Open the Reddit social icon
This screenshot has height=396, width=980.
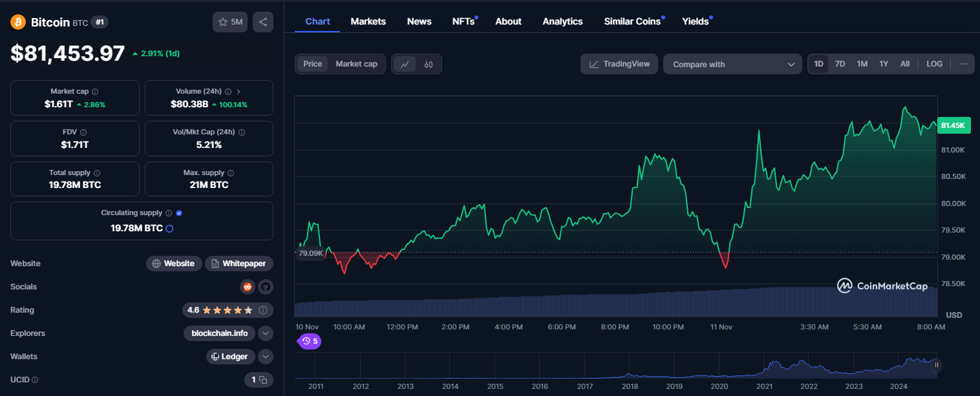point(247,287)
